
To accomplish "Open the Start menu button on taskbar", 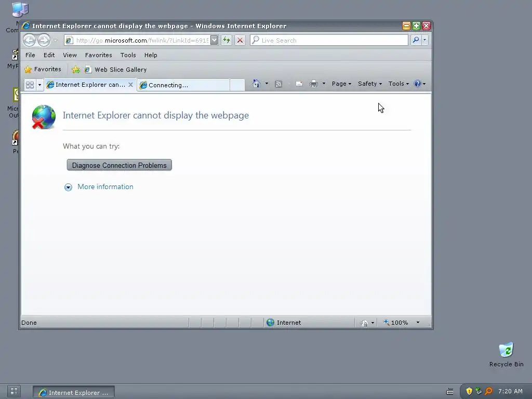I will (x=14, y=391).
